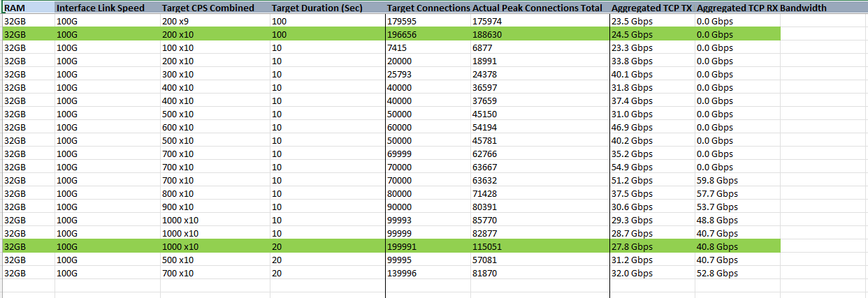Click target connections cell 99995
Viewport: 868px width, 298px height.
click(x=428, y=260)
